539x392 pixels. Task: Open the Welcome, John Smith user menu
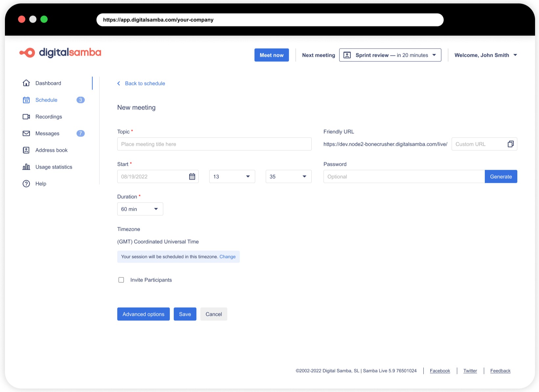(x=485, y=55)
